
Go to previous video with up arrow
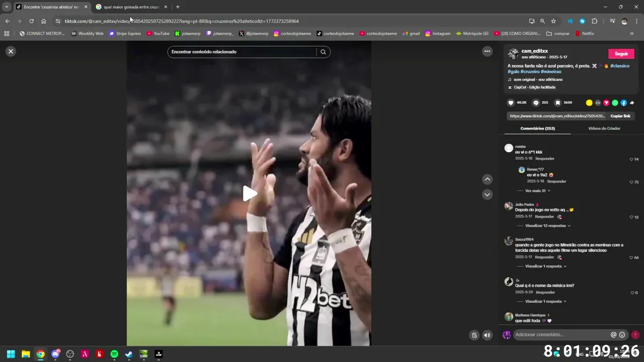(487, 179)
